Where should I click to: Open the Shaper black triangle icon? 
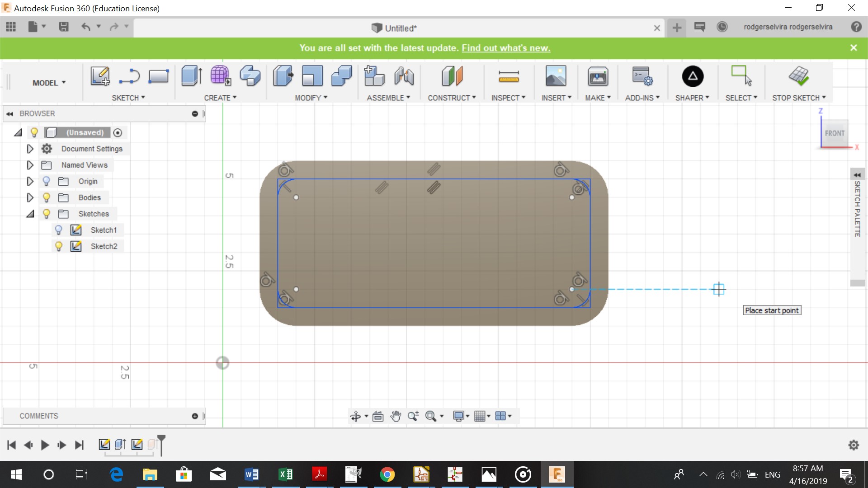pos(692,76)
